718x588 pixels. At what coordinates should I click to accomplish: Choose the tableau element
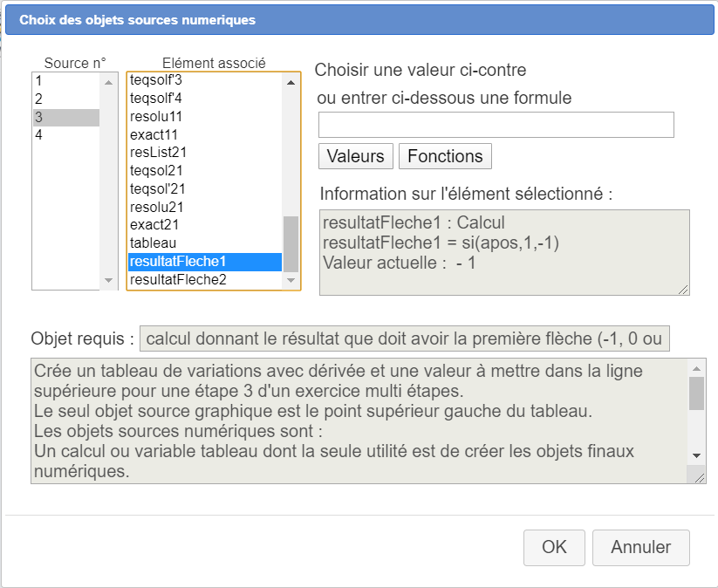(x=204, y=243)
